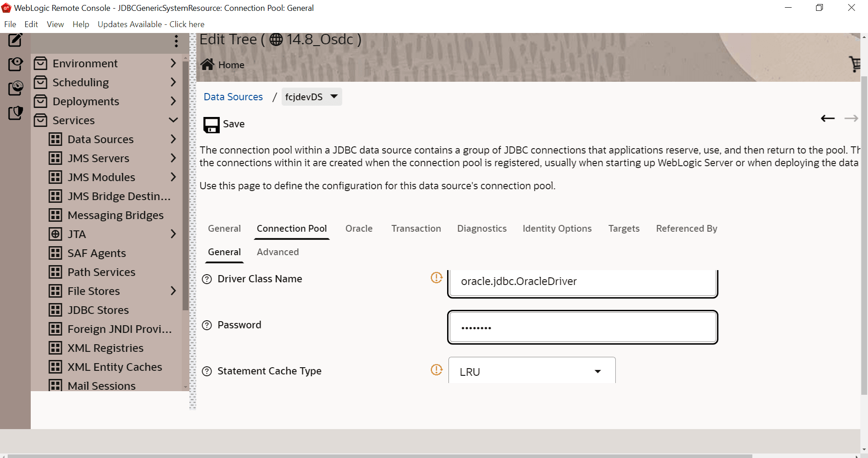Expand the JTA tree node
This screenshot has width=868, height=458.
tap(173, 234)
